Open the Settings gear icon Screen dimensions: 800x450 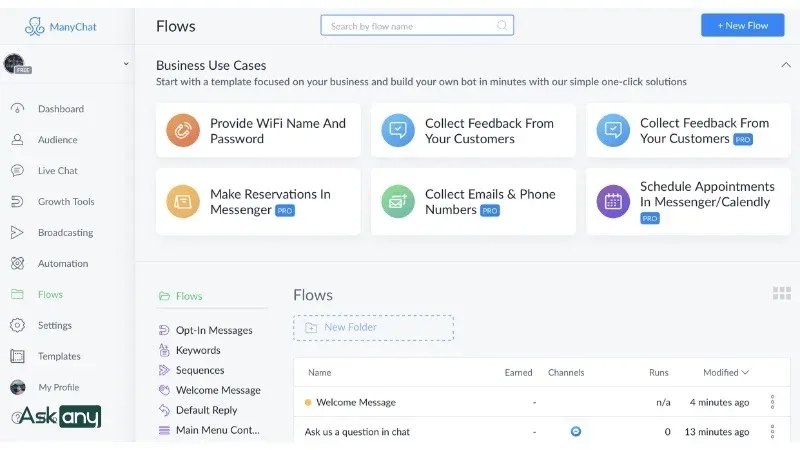[x=17, y=326]
